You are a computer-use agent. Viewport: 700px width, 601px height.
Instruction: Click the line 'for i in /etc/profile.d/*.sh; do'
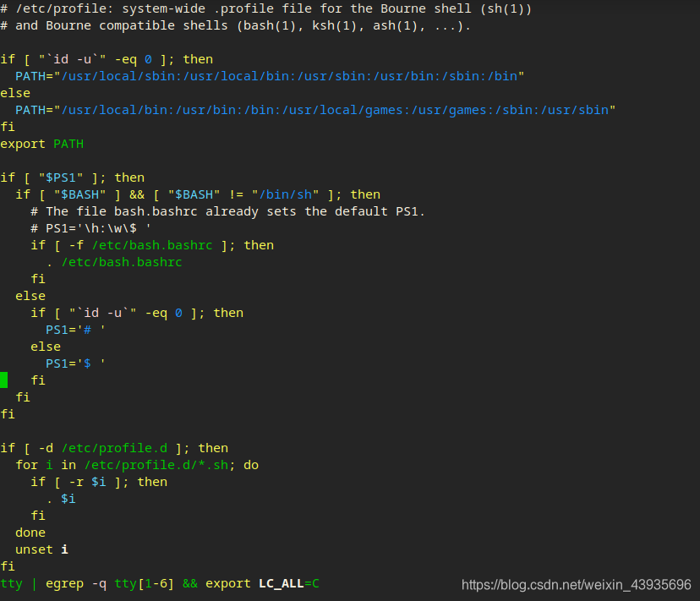[x=137, y=465]
